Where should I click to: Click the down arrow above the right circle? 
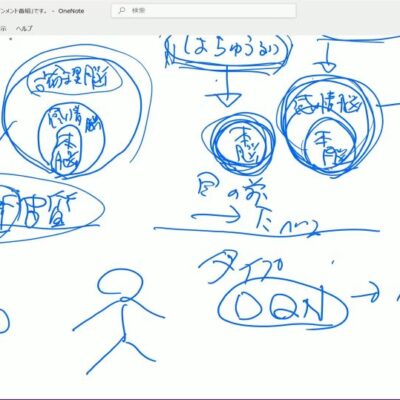(x=329, y=57)
